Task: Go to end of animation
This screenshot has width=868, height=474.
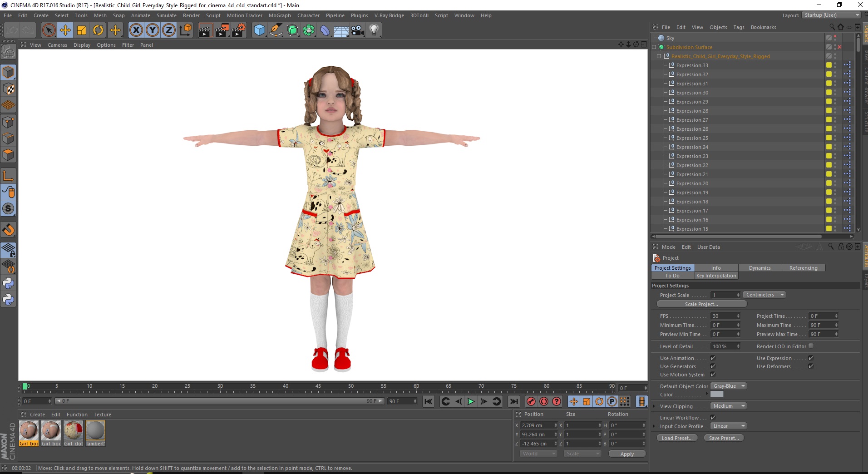Action: [x=514, y=401]
